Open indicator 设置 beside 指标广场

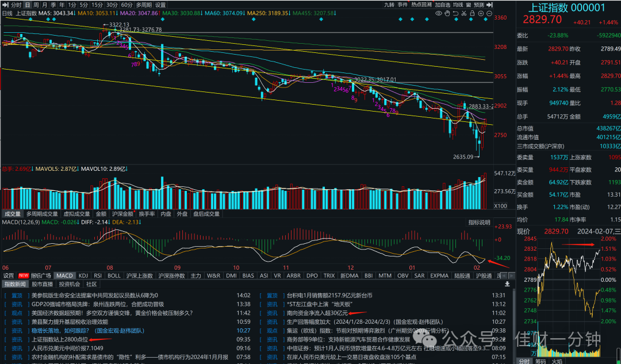tap(8, 275)
